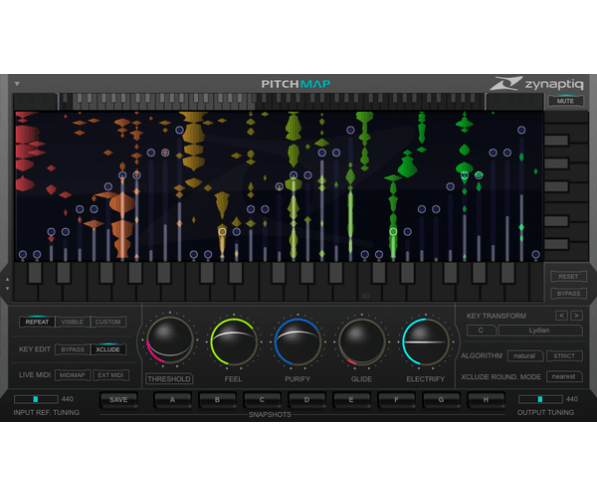
Task: Click the up arrow left of keyboard
Action: tap(7, 280)
